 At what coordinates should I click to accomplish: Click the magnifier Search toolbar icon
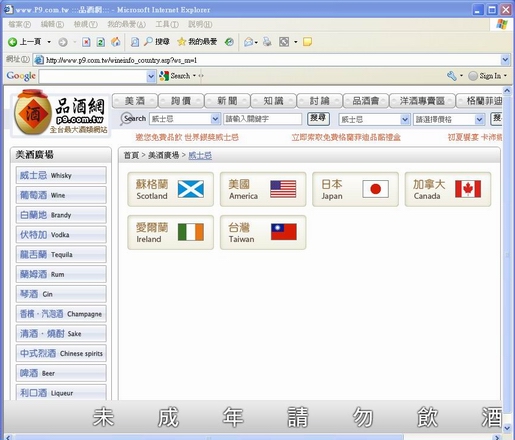click(148, 42)
